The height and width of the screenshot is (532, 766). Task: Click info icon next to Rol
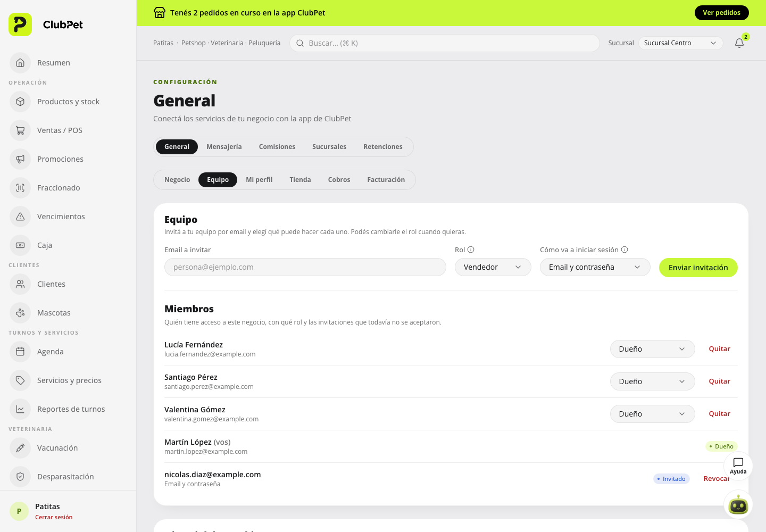pos(471,250)
